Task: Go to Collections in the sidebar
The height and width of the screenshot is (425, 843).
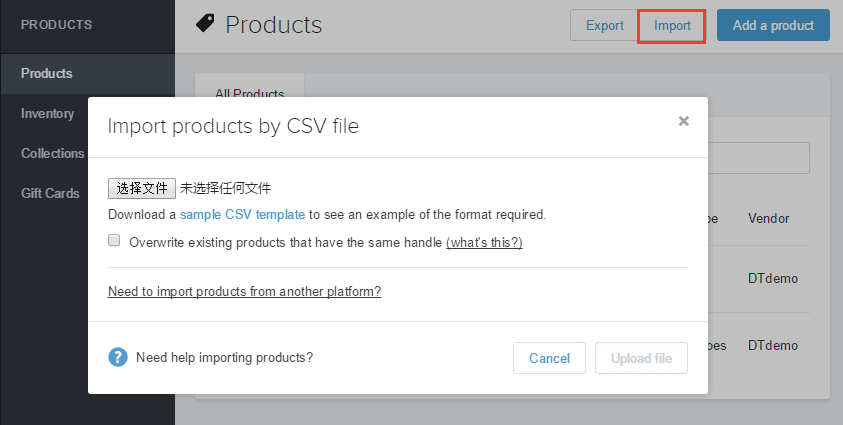Action: point(53,153)
